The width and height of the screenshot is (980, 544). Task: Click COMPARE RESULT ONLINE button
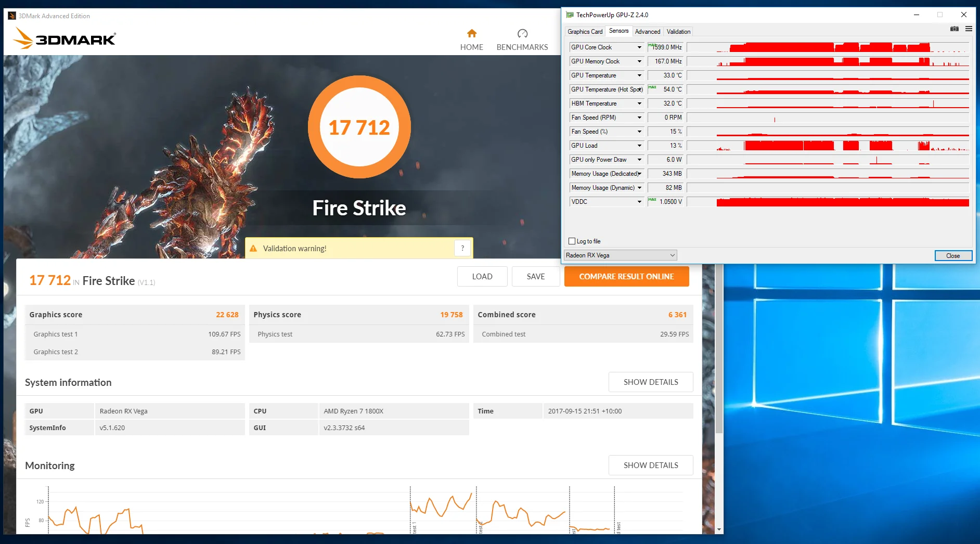point(626,277)
